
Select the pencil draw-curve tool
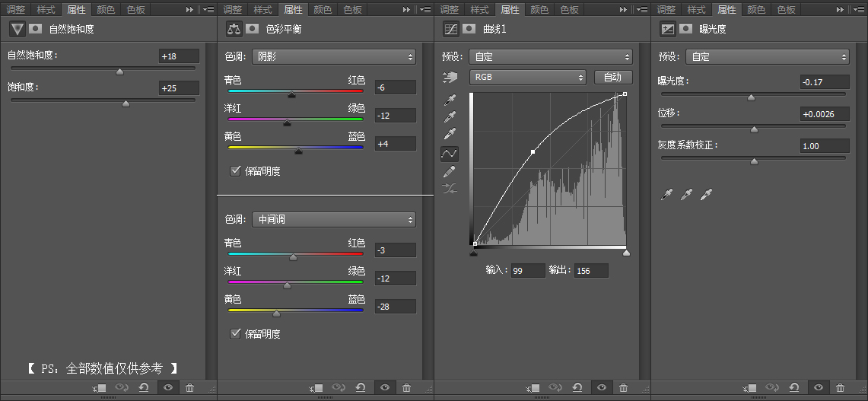click(450, 171)
